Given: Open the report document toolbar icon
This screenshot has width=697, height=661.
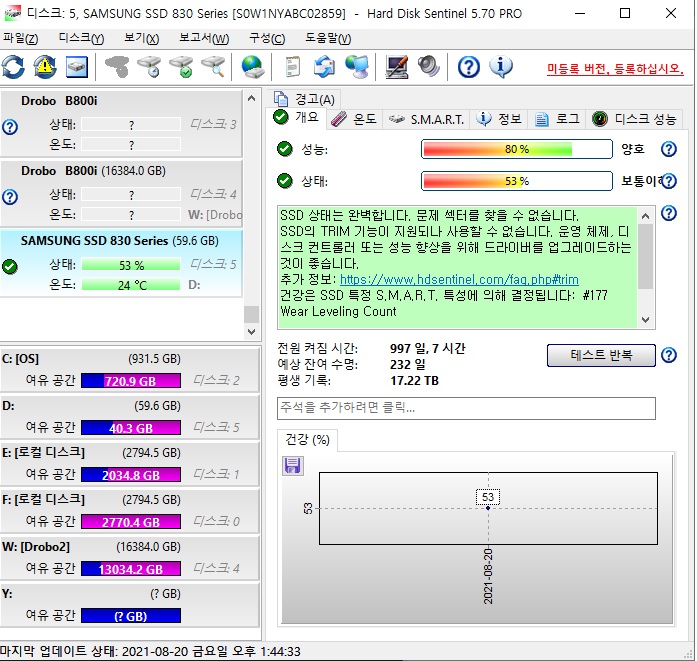Looking at the screenshot, I should (x=292, y=67).
